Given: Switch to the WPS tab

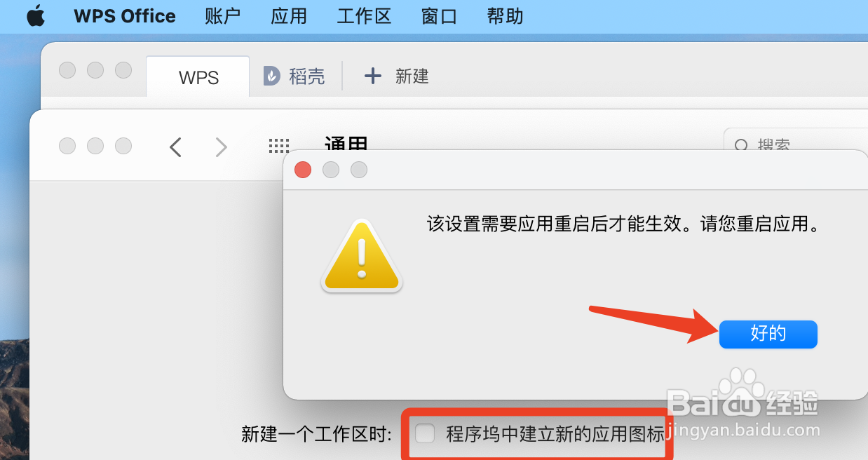Looking at the screenshot, I should click(198, 76).
